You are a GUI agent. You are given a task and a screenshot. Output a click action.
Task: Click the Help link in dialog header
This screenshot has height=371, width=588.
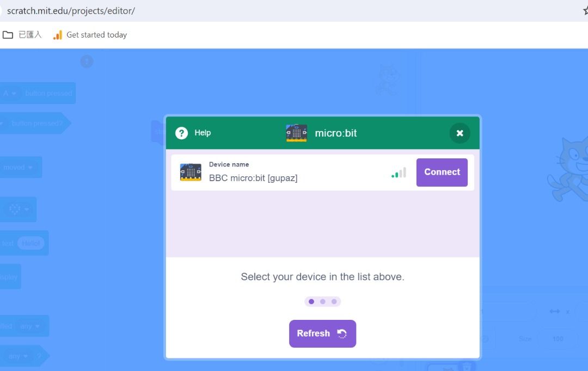coord(202,133)
